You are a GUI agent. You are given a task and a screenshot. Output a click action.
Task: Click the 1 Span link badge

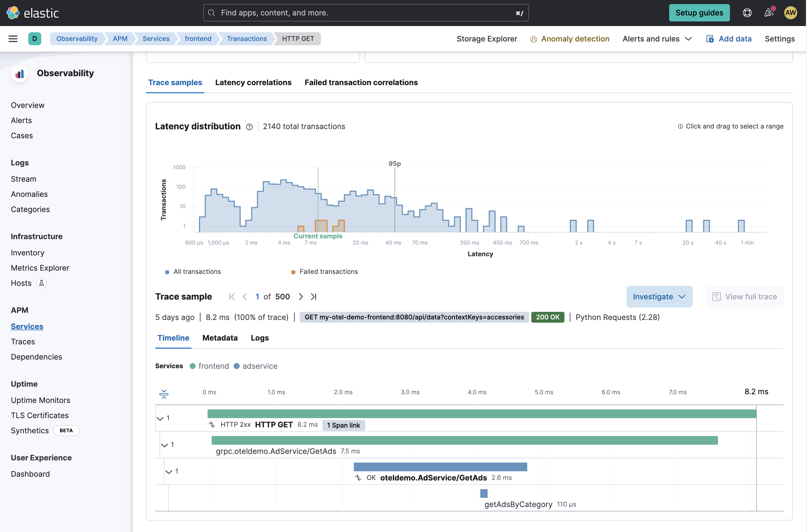coord(343,425)
